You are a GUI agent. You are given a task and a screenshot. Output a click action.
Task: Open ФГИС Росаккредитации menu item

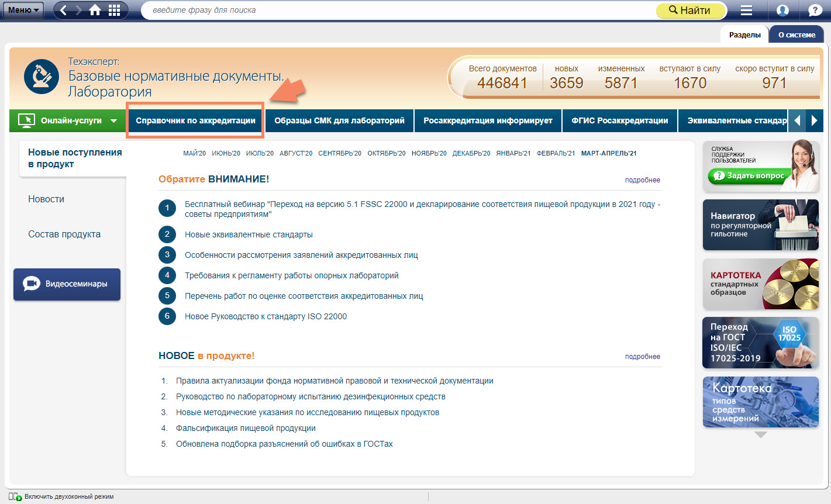coord(619,120)
